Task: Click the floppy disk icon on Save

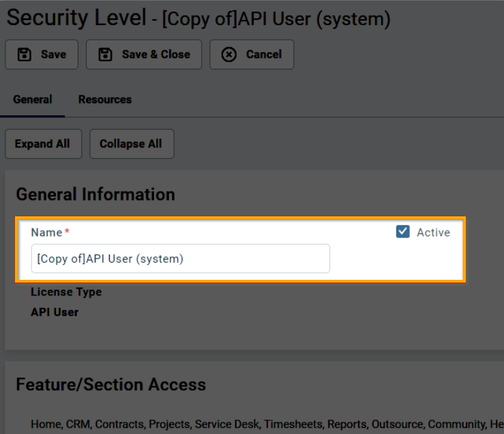Action: click(x=25, y=55)
